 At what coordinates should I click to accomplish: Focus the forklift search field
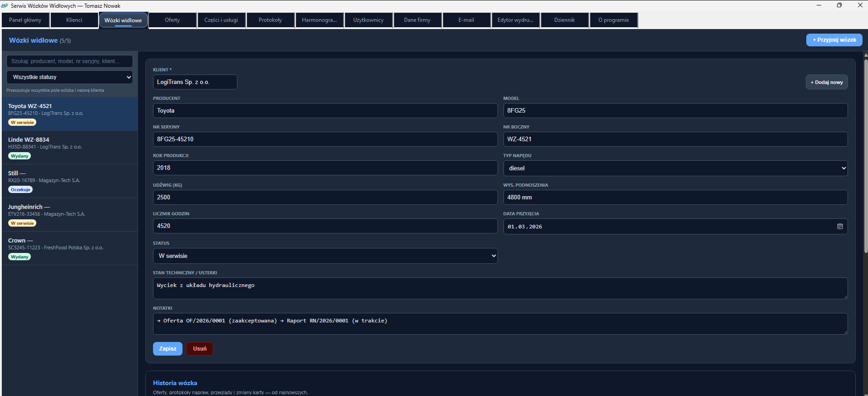(x=69, y=61)
